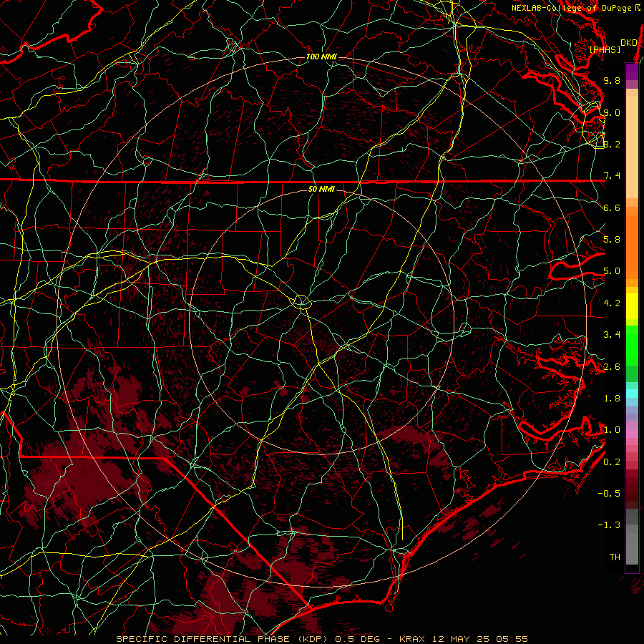Click the DKD product label
644x644 pixels.
[628, 42]
